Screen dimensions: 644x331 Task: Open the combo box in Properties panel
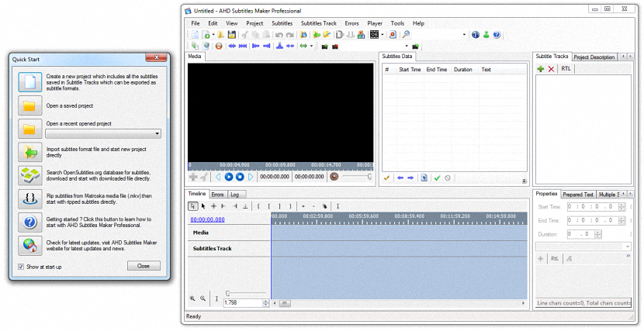point(583,247)
